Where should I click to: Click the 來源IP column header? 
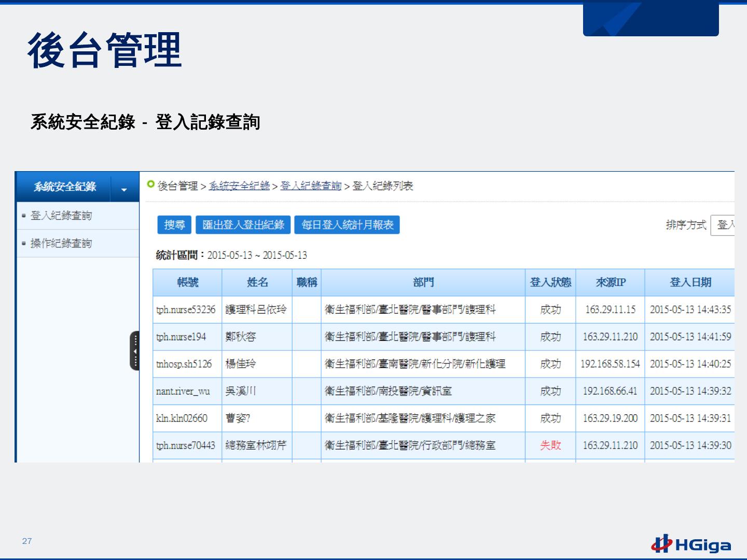click(610, 283)
